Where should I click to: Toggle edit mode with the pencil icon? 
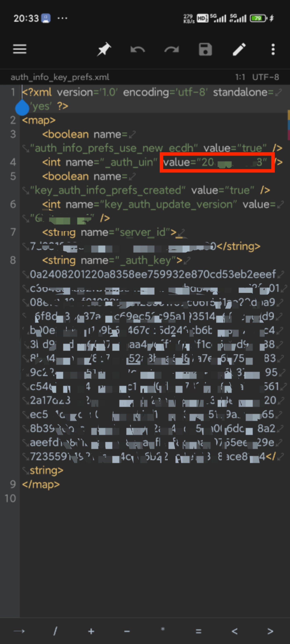pyautogui.click(x=239, y=49)
